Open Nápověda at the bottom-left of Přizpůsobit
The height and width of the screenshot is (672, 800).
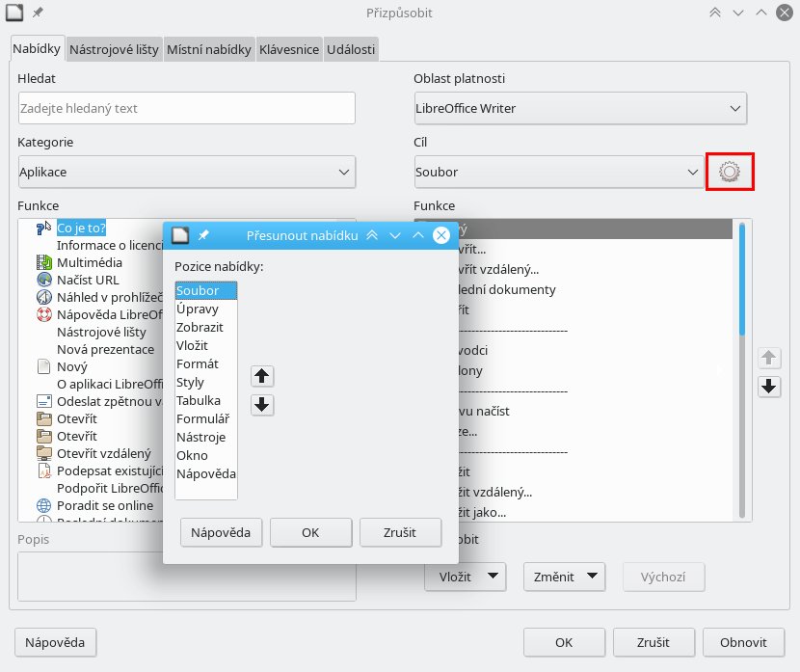click(x=55, y=642)
